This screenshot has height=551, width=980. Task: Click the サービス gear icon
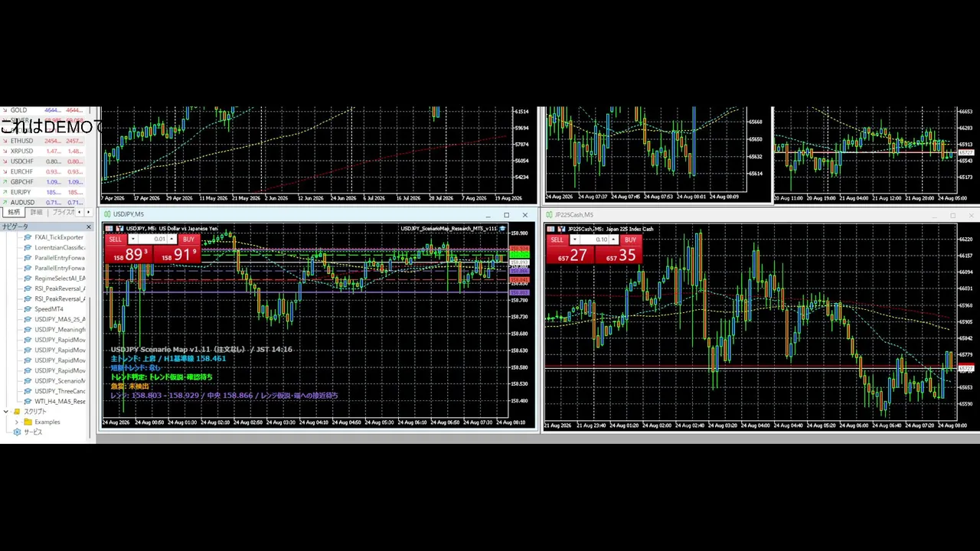pos(17,432)
